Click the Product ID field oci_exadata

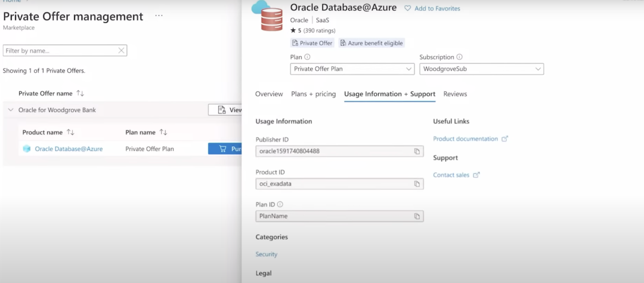(x=339, y=184)
